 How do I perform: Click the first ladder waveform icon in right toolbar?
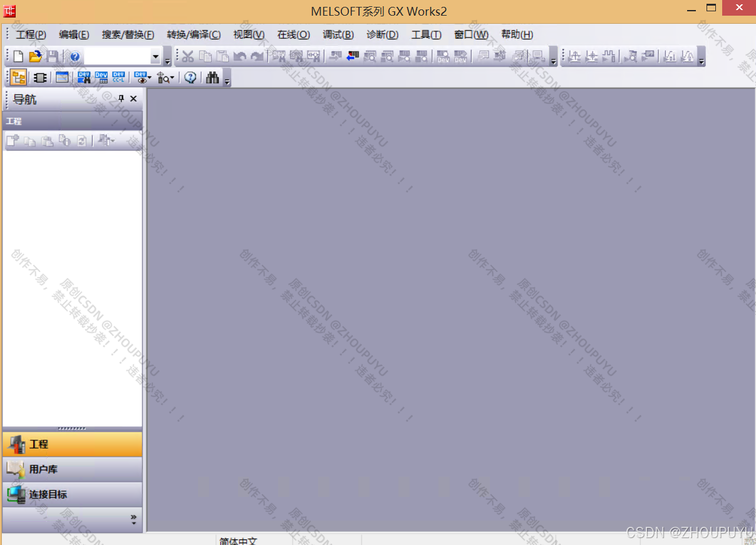pyautogui.click(x=574, y=56)
